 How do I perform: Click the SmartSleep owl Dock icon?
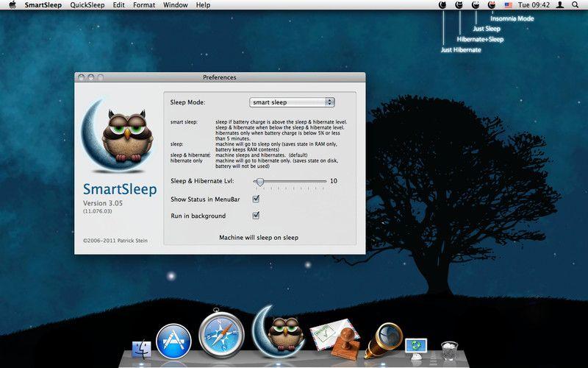pos(278,332)
